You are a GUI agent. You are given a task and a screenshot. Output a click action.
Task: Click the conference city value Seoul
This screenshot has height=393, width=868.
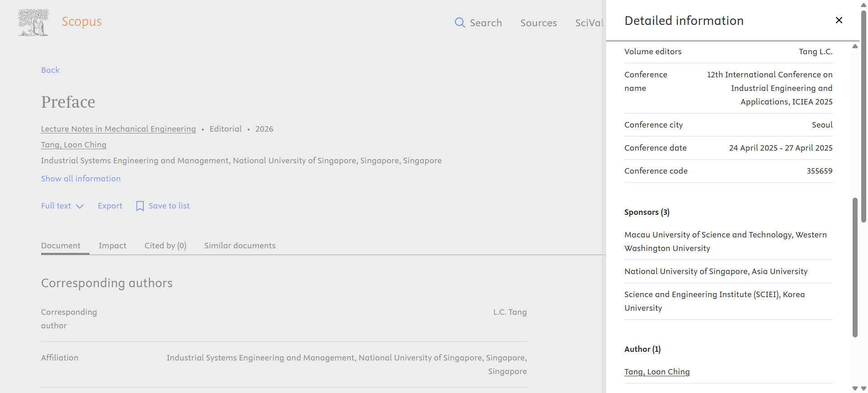822,125
